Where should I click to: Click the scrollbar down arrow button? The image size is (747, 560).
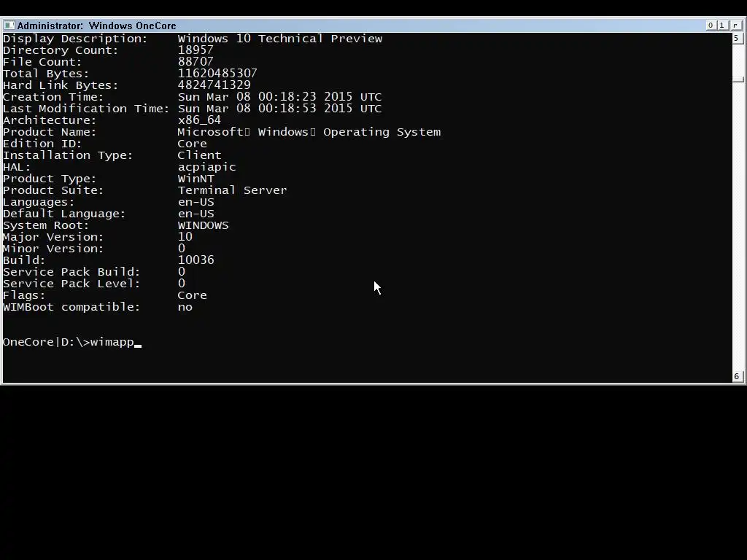point(737,376)
